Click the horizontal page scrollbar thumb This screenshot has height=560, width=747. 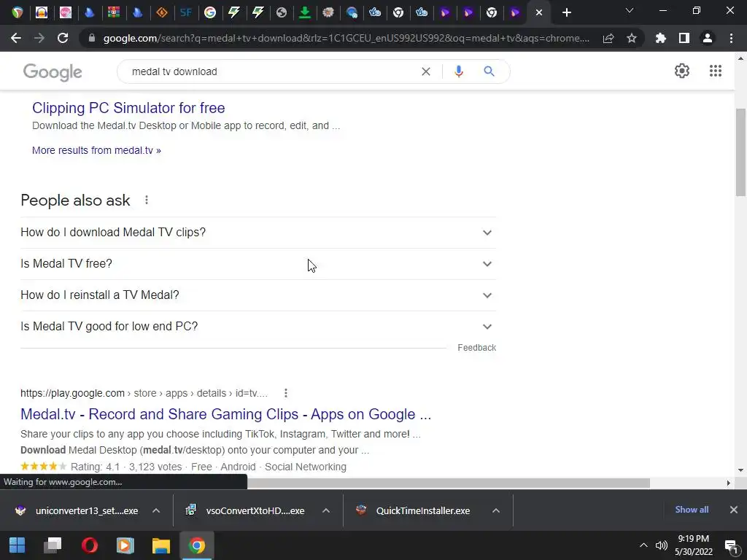tap(449, 483)
